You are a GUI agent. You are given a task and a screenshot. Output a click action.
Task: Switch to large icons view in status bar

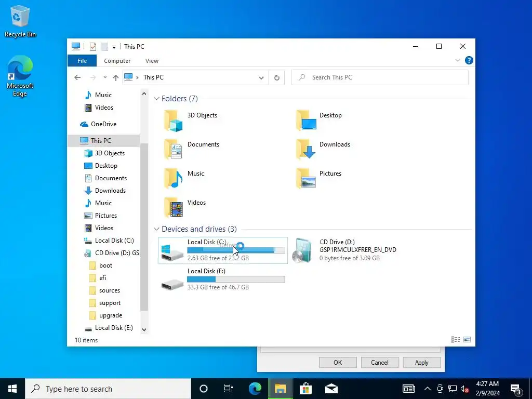(467, 340)
